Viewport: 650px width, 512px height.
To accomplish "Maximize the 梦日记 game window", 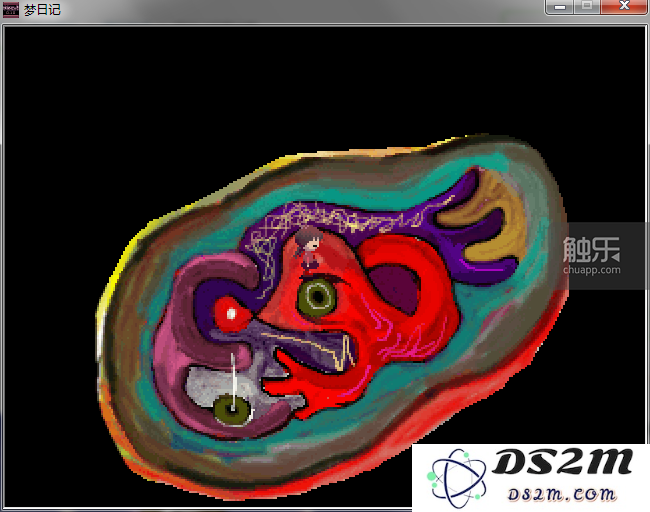I will (587, 7).
